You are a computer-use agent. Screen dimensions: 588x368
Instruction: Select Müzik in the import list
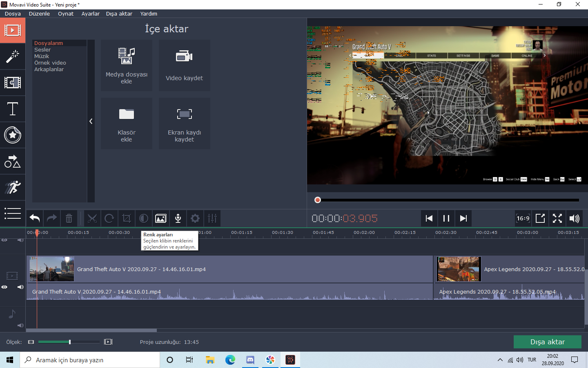[x=42, y=56]
